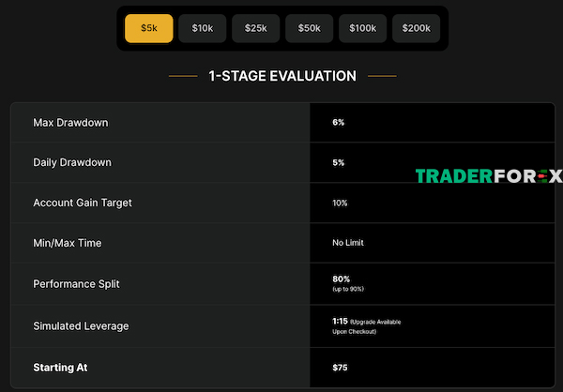Click the Max Drawdown row label
The image size is (563, 392).
(x=70, y=123)
